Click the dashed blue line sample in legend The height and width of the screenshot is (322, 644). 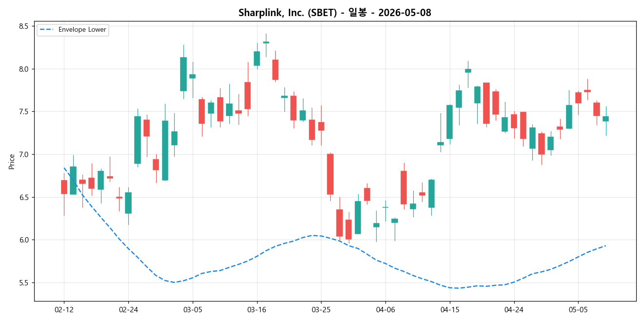(47, 30)
